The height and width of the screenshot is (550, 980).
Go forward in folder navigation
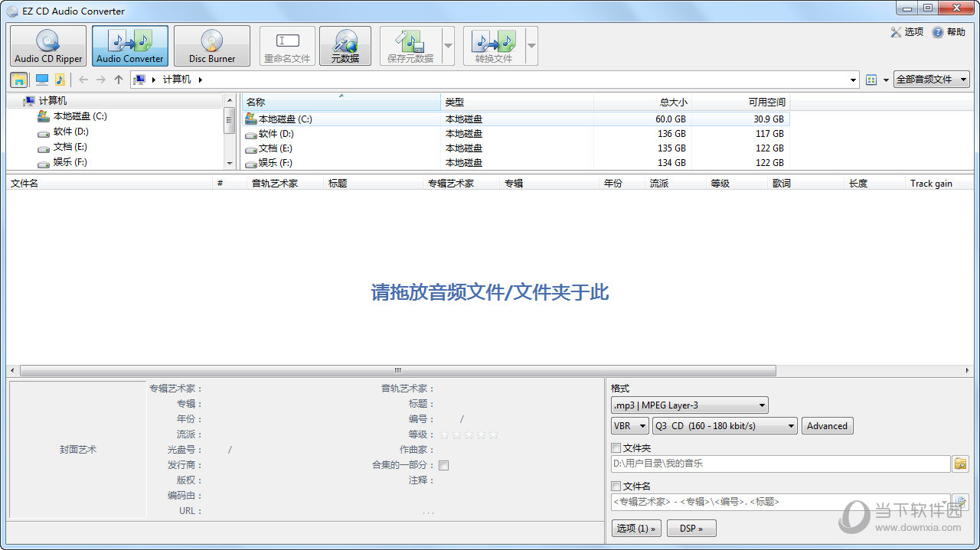100,80
